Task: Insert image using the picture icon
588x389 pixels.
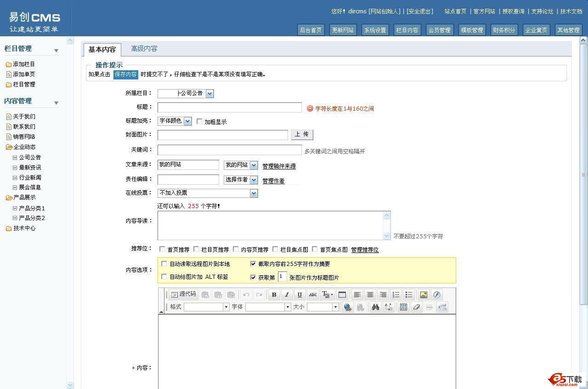Action: pyautogui.click(x=424, y=295)
